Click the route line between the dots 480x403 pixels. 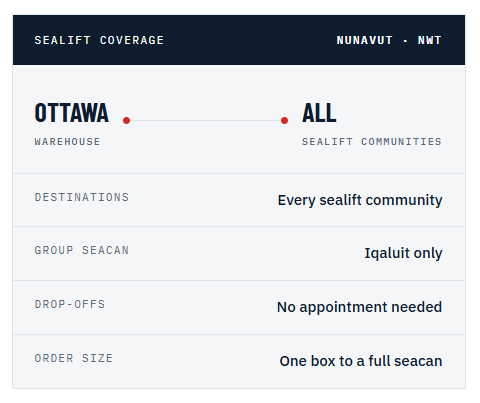(205, 120)
